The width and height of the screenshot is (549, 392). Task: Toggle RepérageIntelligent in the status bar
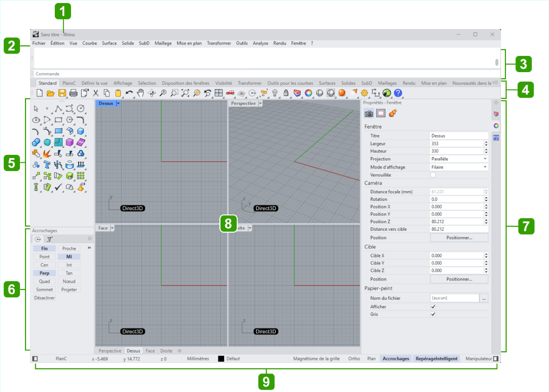pos(436,359)
